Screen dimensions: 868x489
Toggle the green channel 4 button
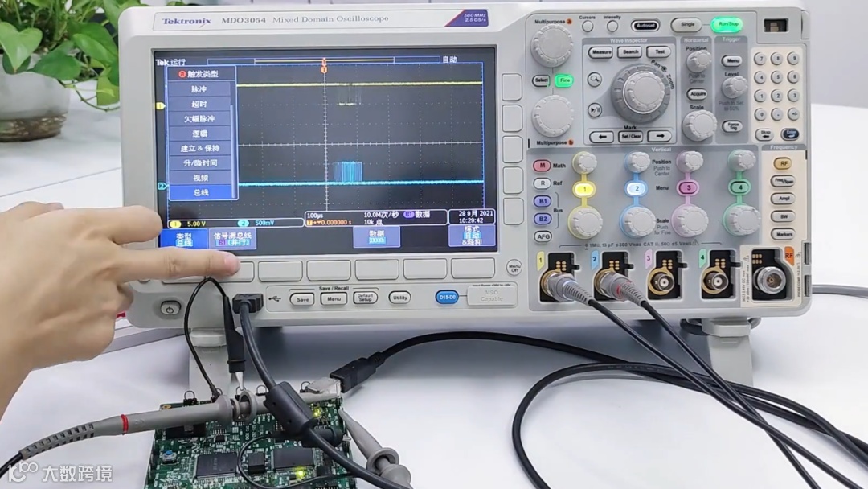740,187
